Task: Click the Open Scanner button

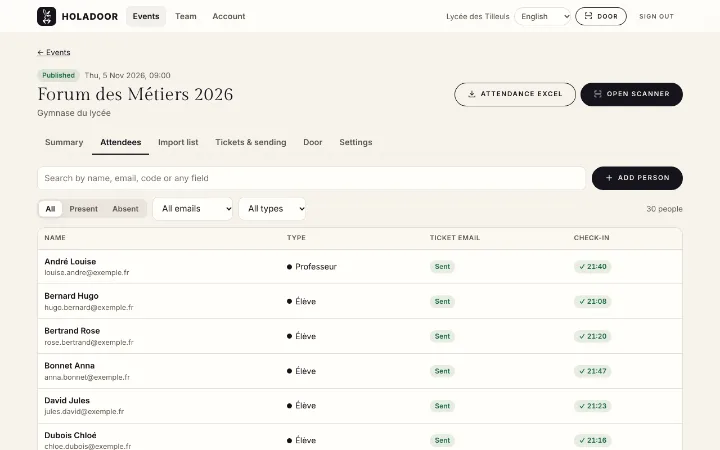Action: pyautogui.click(x=631, y=95)
